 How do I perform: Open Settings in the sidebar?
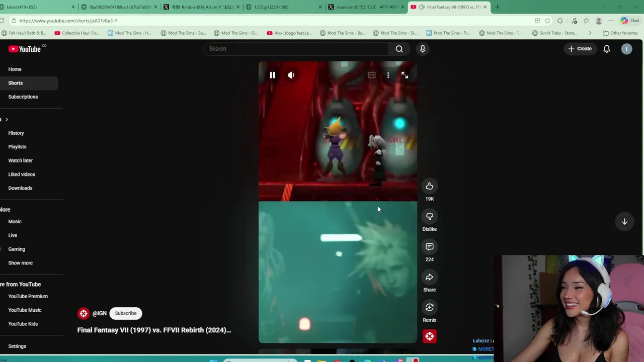pos(17,346)
